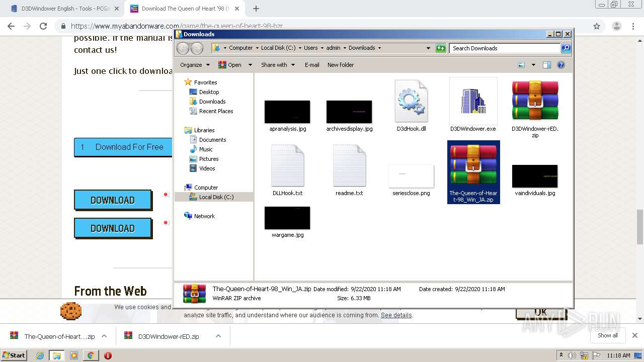Toggle the preview pane icon
Screen dimensions: 644x362
click(547, 65)
